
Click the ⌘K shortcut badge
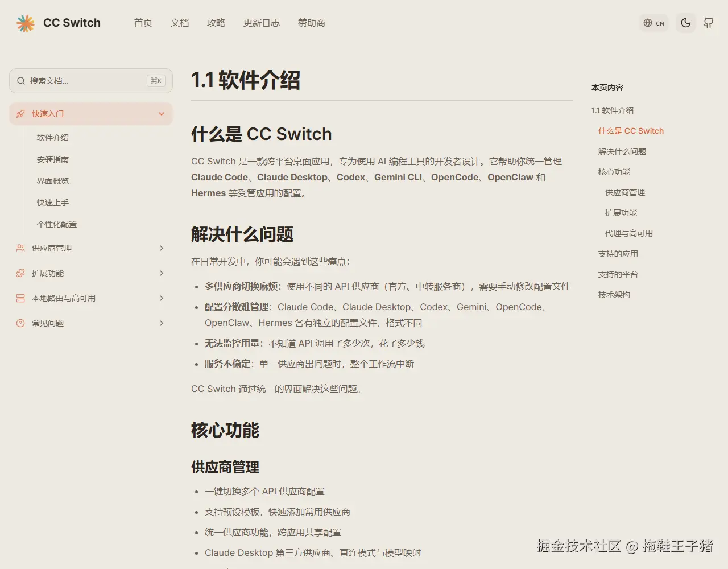click(156, 81)
